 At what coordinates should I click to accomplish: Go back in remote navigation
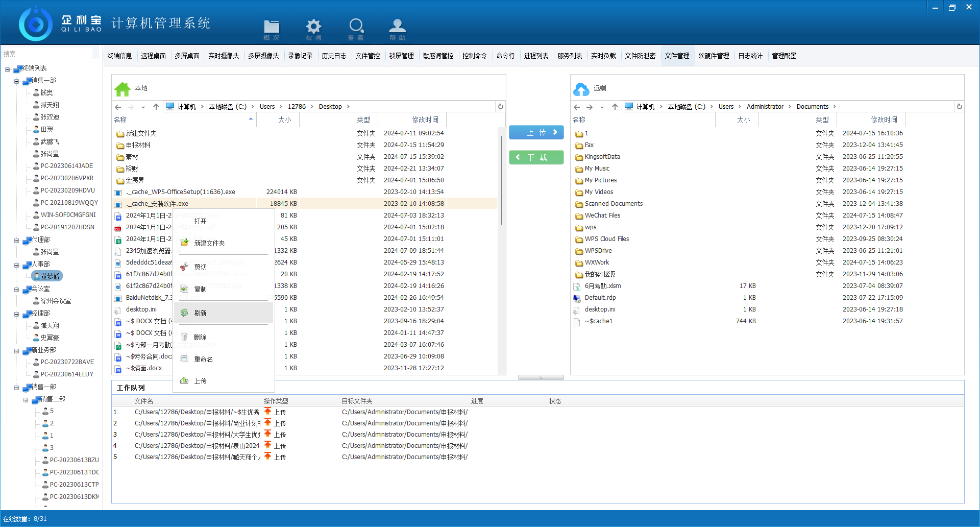(577, 107)
